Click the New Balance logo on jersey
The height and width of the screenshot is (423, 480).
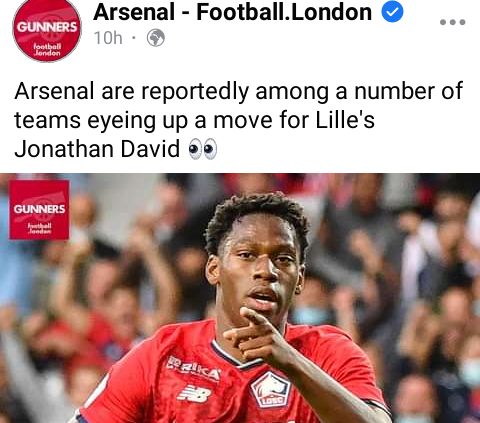(x=194, y=393)
